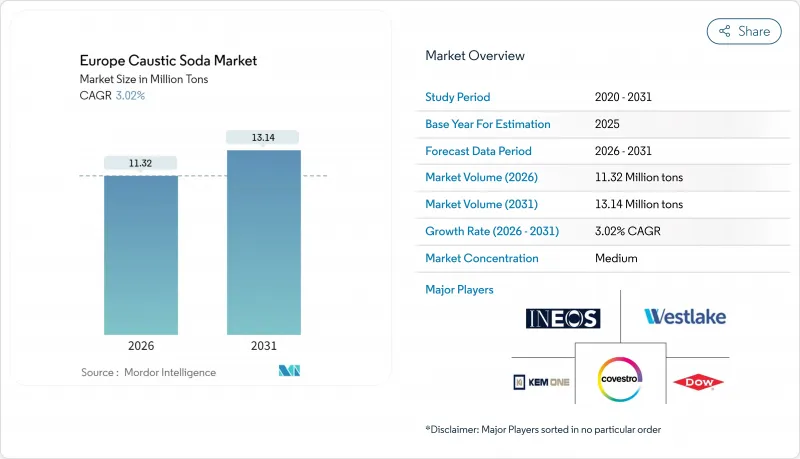Click the Source: Mordor Intelligence text
This screenshot has height=459, width=800.
click(x=148, y=372)
